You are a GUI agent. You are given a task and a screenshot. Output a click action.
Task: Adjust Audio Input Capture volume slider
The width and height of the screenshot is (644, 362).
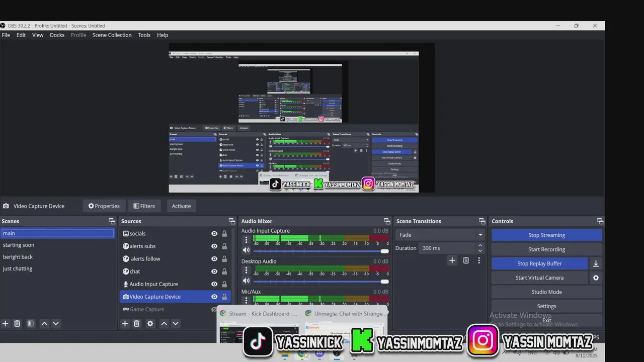[x=321, y=251]
